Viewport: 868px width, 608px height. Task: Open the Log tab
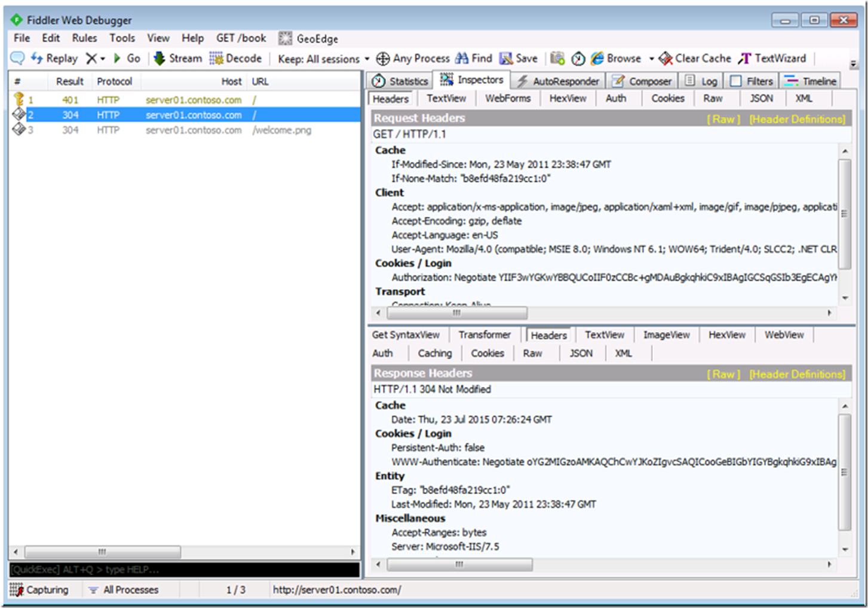(701, 81)
